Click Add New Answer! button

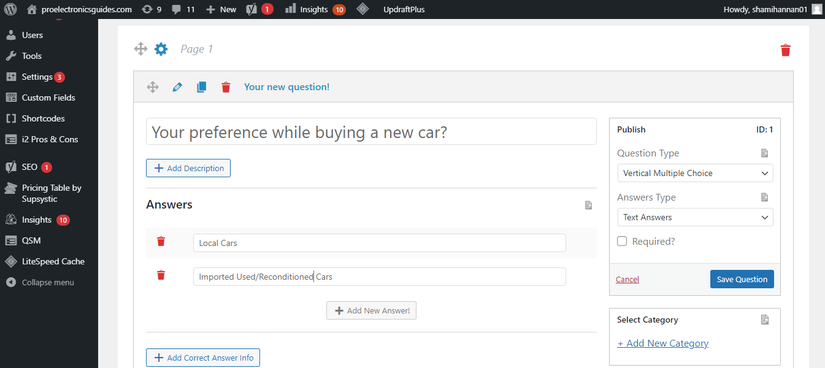click(371, 311)
